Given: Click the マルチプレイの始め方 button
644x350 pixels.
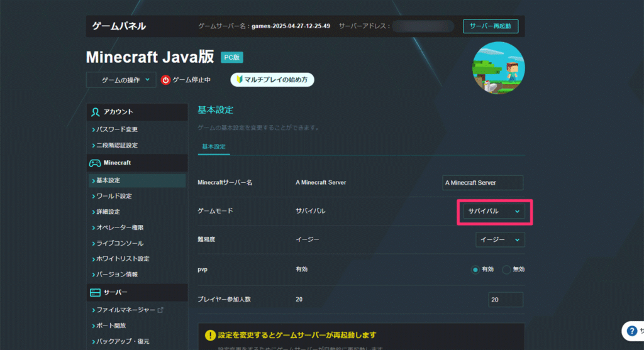Looking at the screenshot, I should click(272, 80).
